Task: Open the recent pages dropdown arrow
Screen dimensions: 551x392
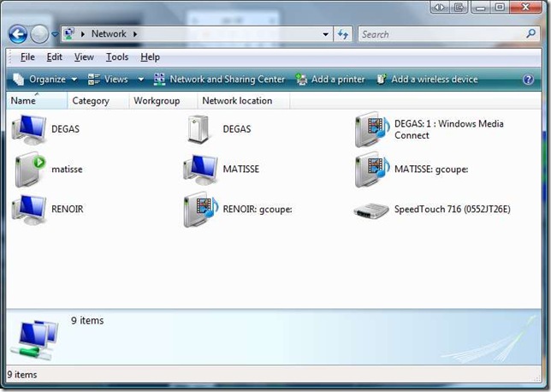Action: click(56, 34)
